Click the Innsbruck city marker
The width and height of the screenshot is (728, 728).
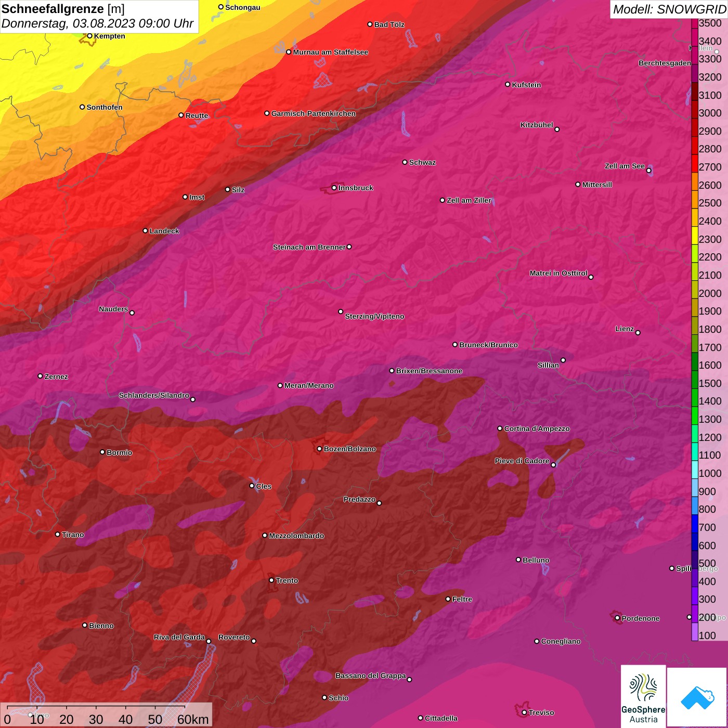click(334, 188)
